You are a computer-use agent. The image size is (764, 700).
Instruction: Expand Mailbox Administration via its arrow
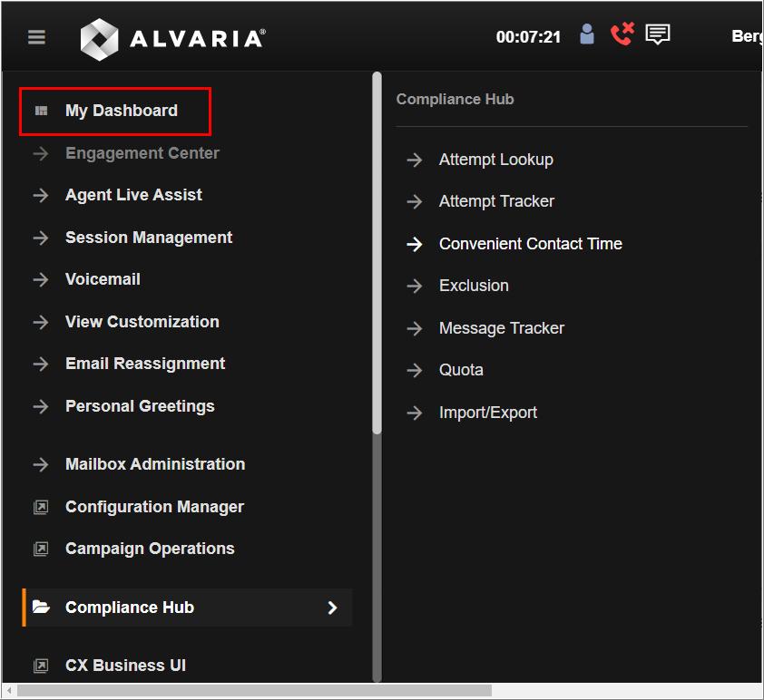click(x=41, y=464)
